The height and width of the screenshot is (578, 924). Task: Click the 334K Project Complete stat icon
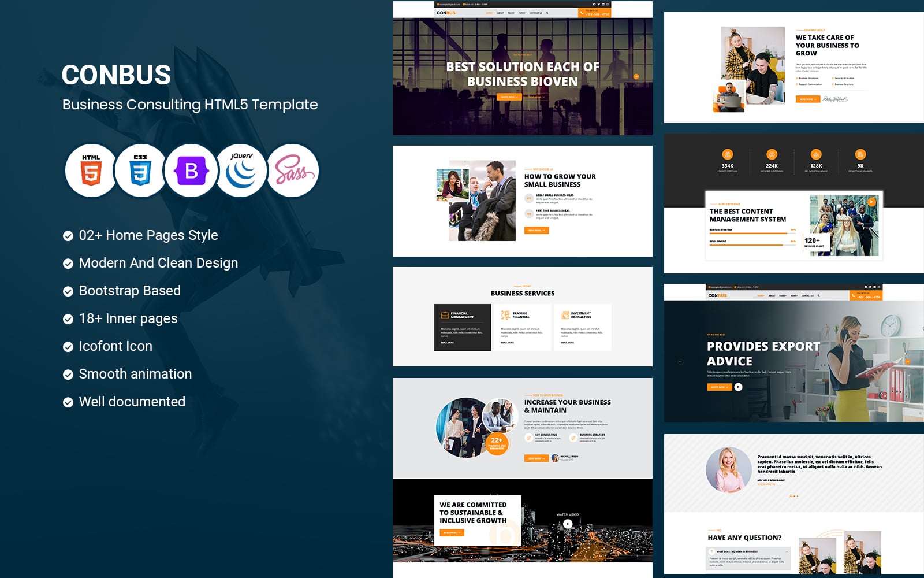728,154
